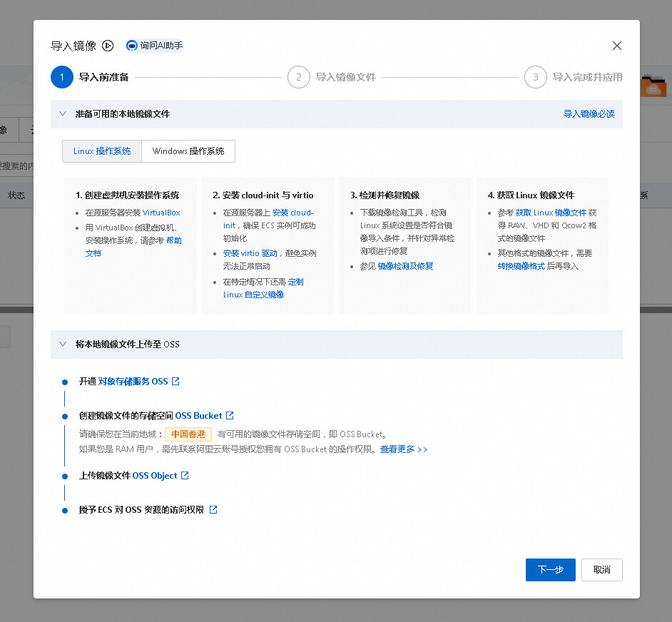This screenshot has width=672, height=622.
Task: Open the 获取 Linux 镜像文件 link
Action: coord(551,213)
